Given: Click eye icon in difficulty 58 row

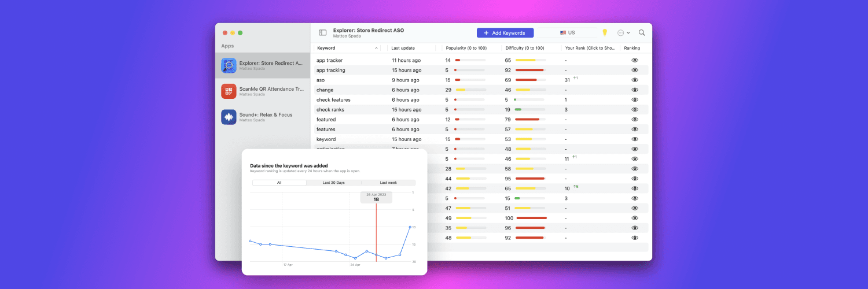Looking at the screenshot, I should point(635,169).
